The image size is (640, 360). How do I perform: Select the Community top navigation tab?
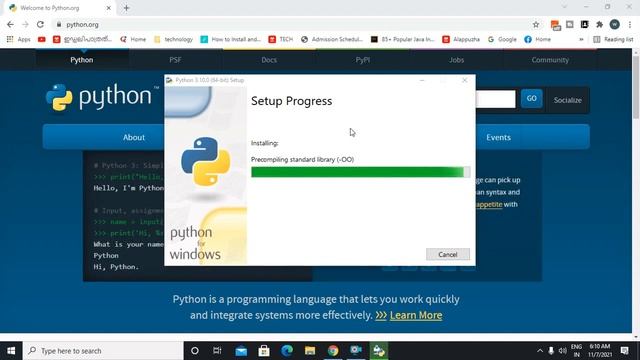(550, 60)
